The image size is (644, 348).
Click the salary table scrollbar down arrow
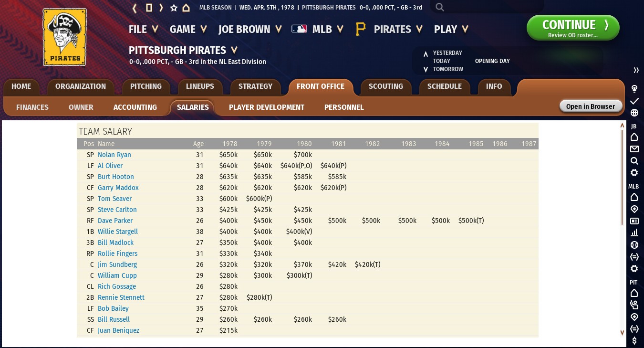coord(622,332)
